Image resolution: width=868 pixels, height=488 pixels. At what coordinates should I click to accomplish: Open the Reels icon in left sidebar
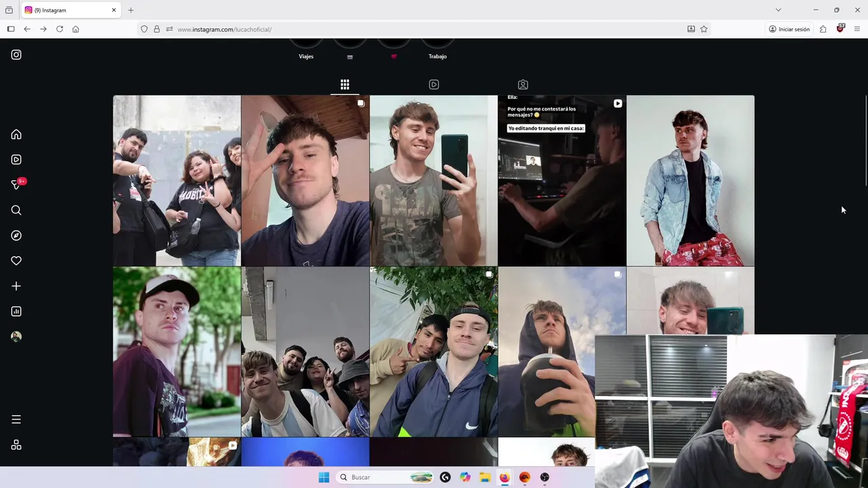point(16,160)
